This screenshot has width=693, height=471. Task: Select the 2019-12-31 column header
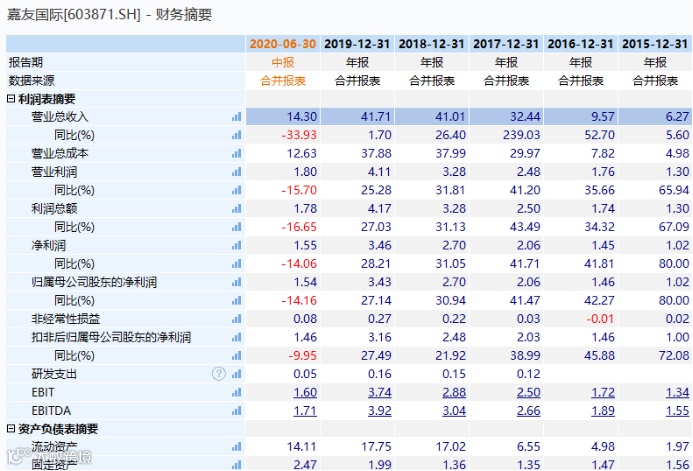point(357,44)
